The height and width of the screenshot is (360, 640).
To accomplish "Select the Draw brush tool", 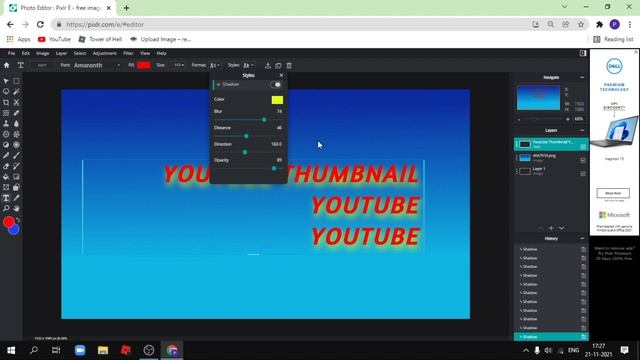I will [16, 156].
